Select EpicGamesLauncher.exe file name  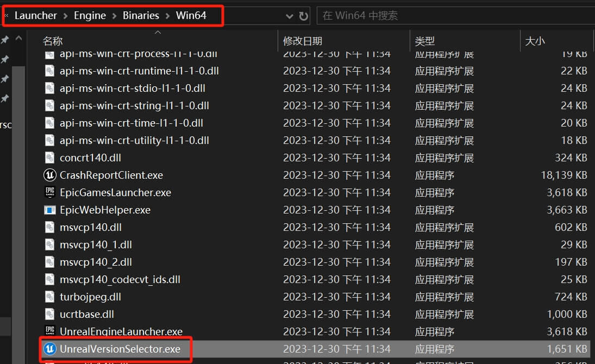pos(115,192)
